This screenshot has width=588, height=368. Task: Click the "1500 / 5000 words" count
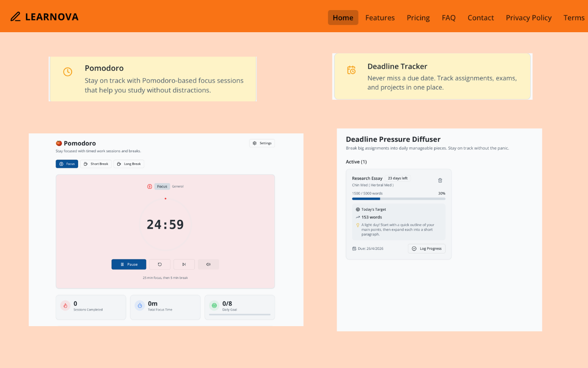tap(367, 193)
